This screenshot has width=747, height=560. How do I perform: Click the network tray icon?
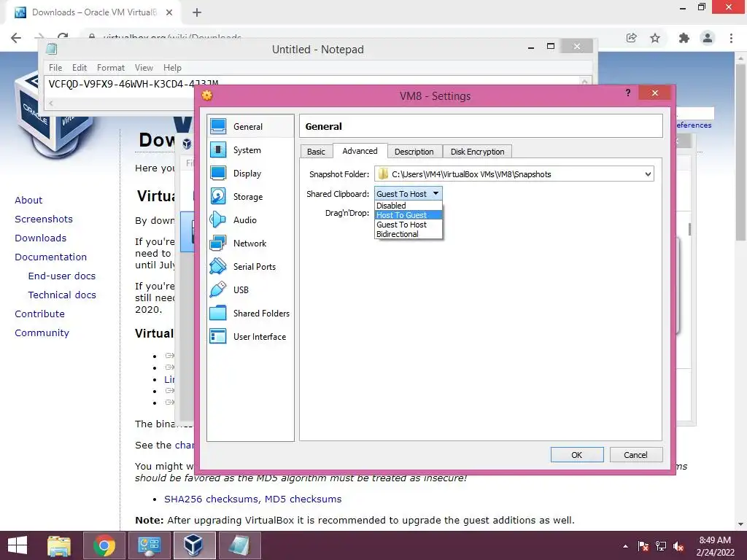click(661, 547)
